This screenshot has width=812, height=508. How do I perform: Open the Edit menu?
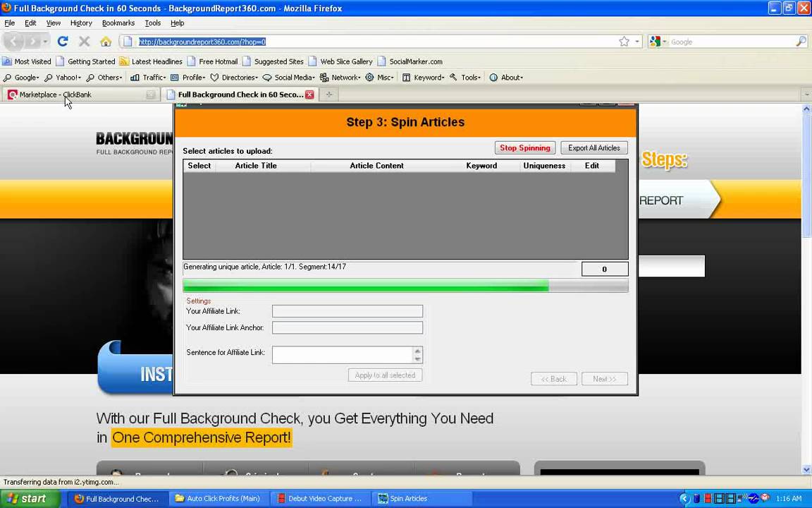(x=30, y=23)
